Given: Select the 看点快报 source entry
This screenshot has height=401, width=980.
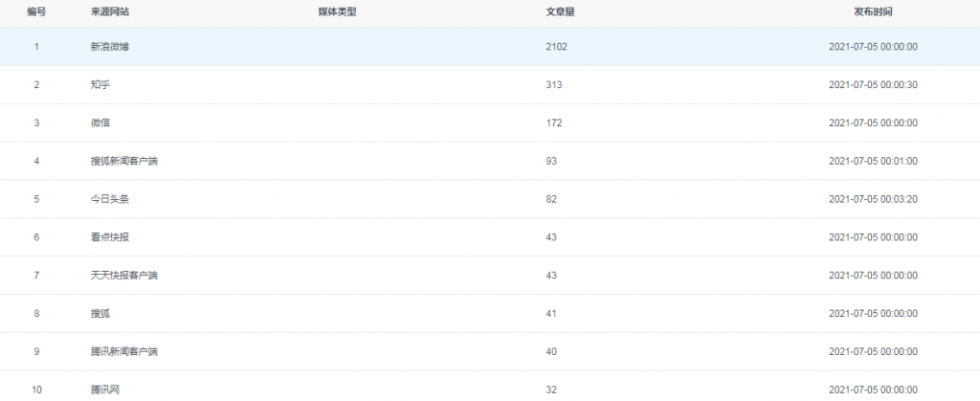Looking at the screenshot, I should point(109,237).
